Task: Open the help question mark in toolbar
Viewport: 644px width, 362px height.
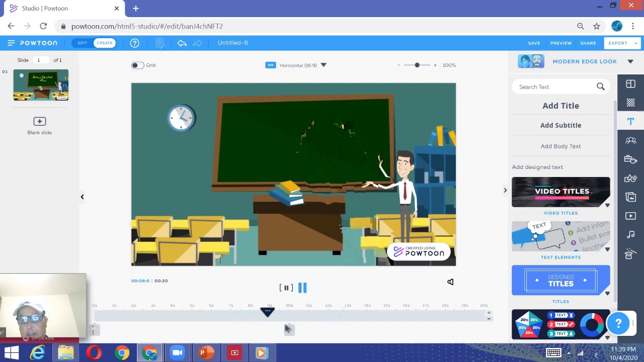Action: click(x=134, y=43)
